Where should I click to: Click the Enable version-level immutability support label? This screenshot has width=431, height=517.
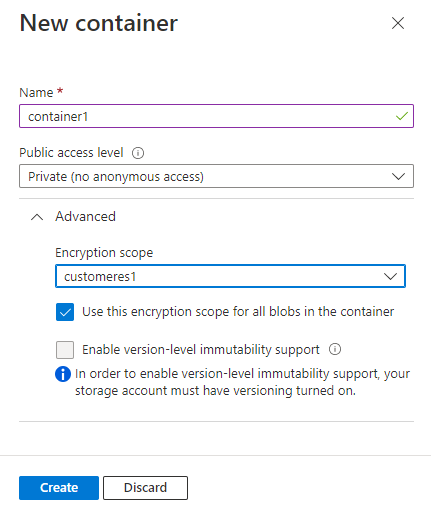point(201,350)
